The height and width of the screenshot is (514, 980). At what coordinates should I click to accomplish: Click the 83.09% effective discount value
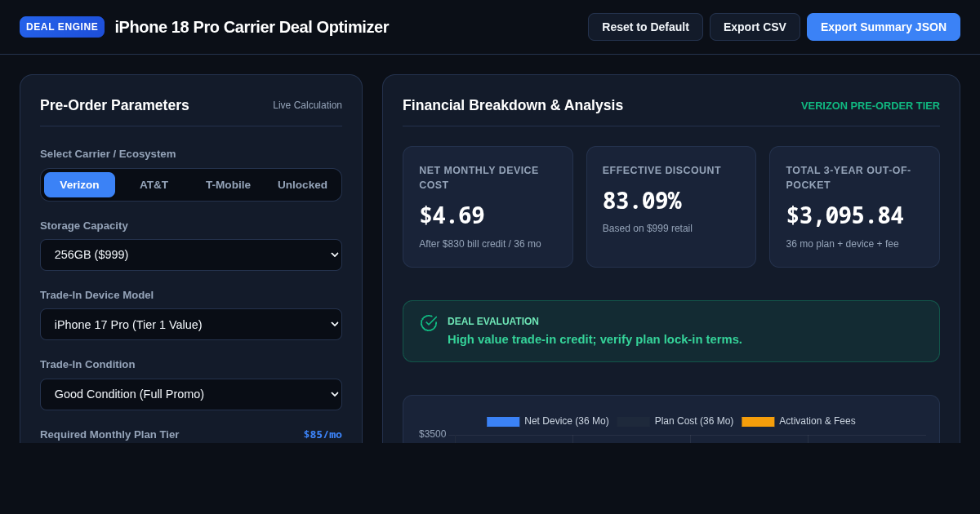coord(642,201)
